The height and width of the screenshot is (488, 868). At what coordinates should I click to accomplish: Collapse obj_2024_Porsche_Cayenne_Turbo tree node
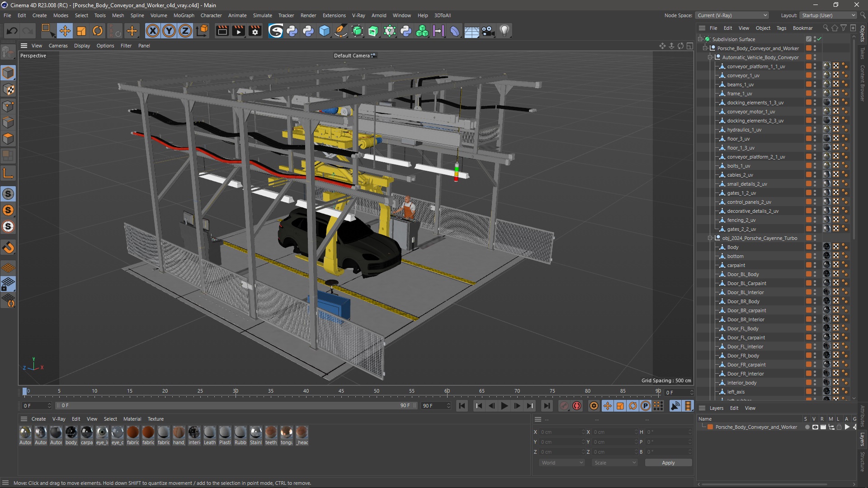tap(710, 238)
